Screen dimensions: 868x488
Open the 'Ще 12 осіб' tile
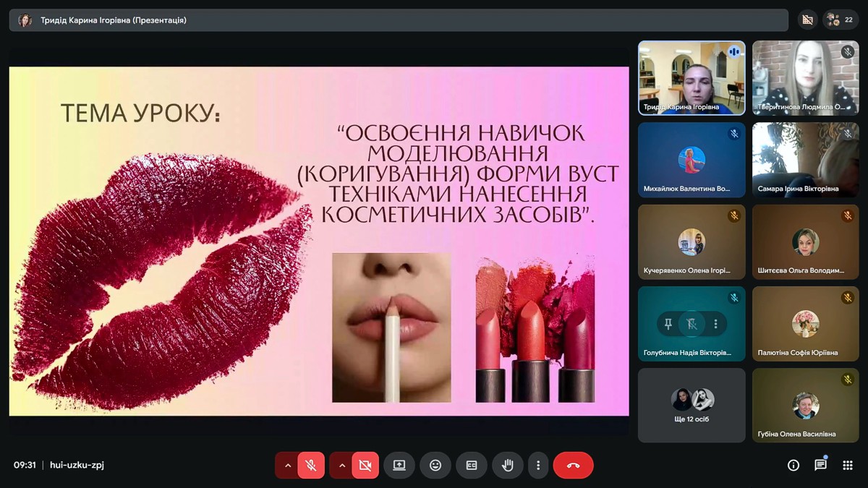point(692,405)
